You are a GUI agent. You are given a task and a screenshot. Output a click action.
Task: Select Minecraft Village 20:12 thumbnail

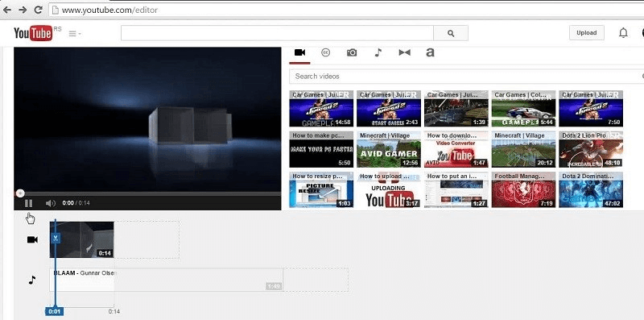tap(523, 149)
